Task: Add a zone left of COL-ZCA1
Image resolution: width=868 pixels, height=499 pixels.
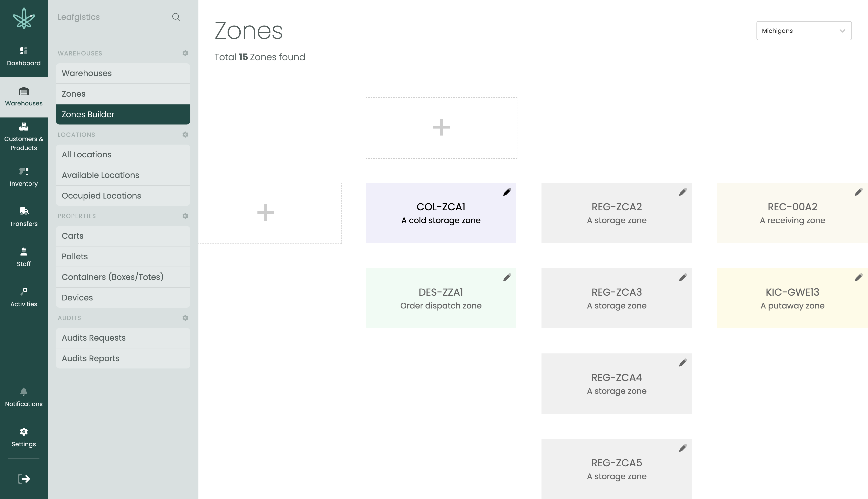Action: (x=270, y=213)
